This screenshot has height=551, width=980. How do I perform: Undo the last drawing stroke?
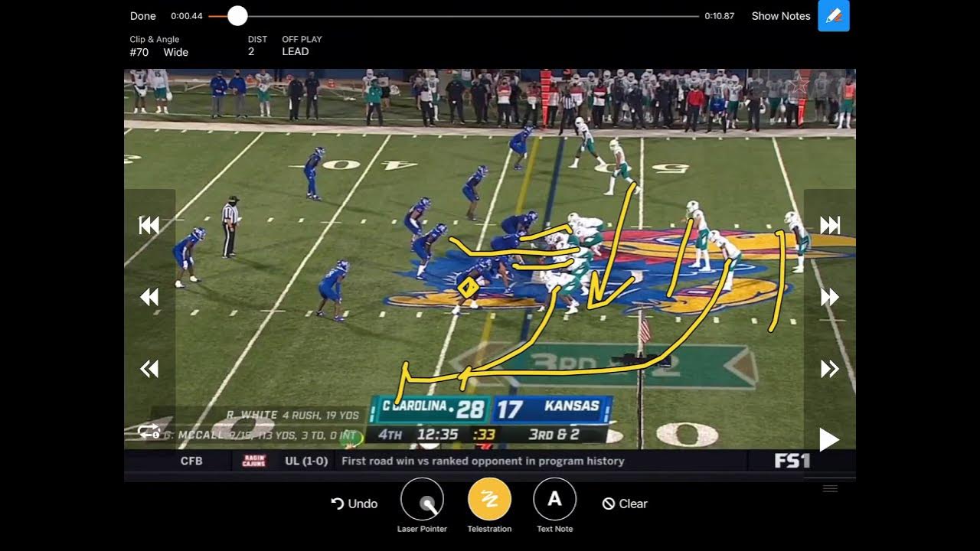pyautogui.click(x=354, y=504)
